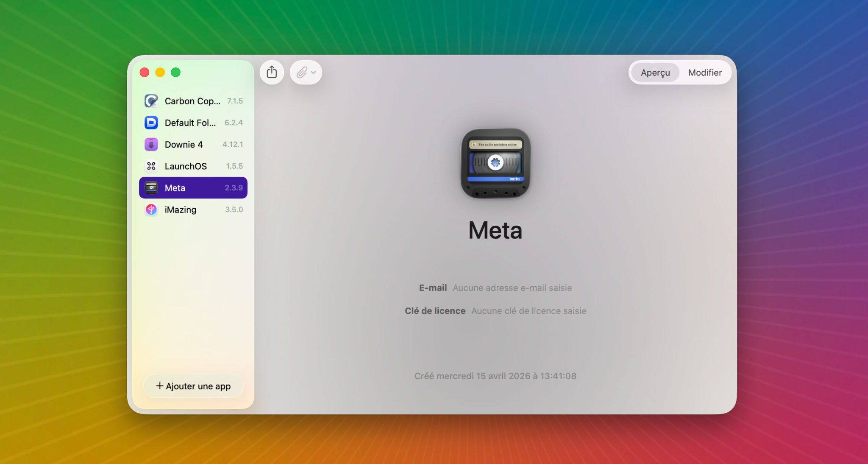Click the large Meta title heading
This screenshot has height=464, width=868.
click(x=495, y=230)
